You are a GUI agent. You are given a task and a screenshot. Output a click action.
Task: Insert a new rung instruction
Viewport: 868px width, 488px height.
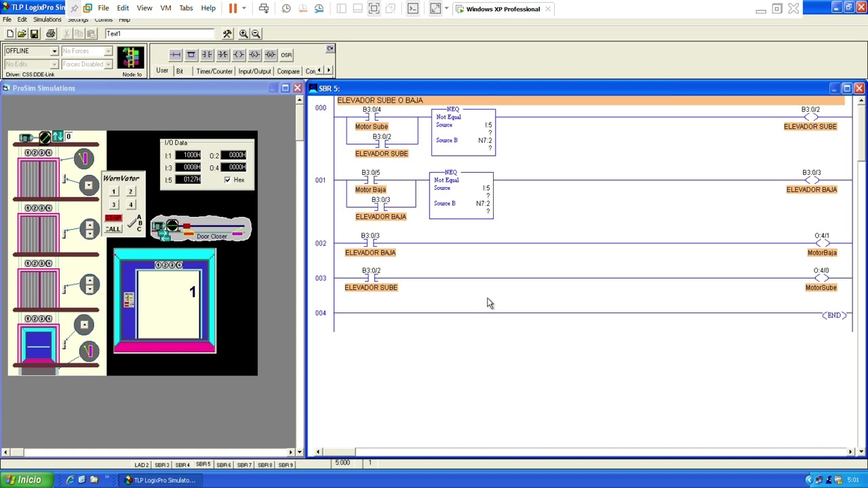coord(176,55)
